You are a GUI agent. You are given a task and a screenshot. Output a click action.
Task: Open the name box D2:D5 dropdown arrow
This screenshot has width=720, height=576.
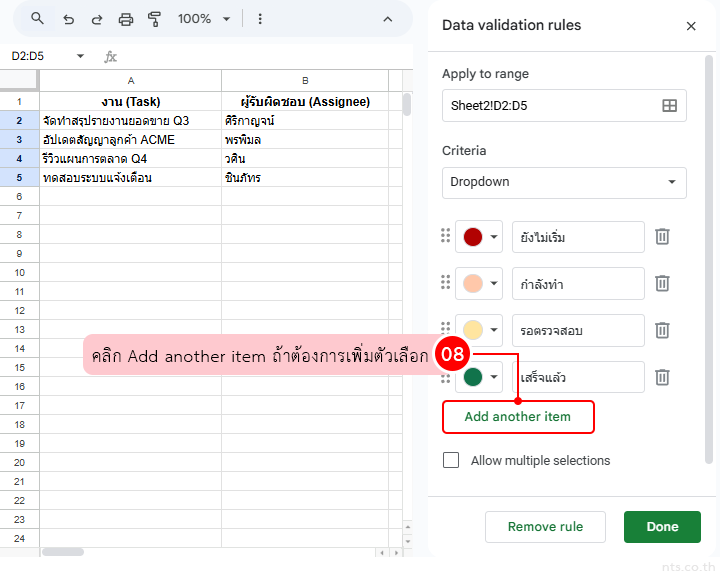coord(80,57)
